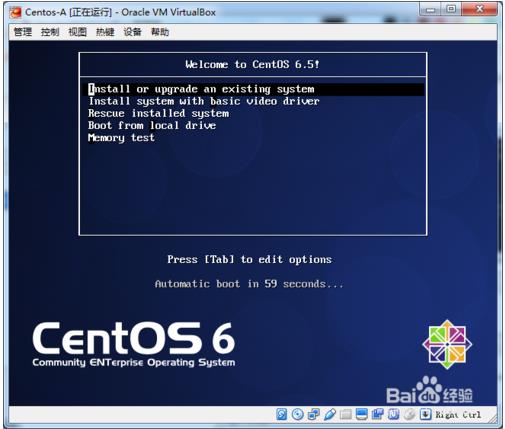Click 'Automatic boot in 59 seconds...' text
Image resolution: width=505 pixels, height=429 pixels.
249,284
